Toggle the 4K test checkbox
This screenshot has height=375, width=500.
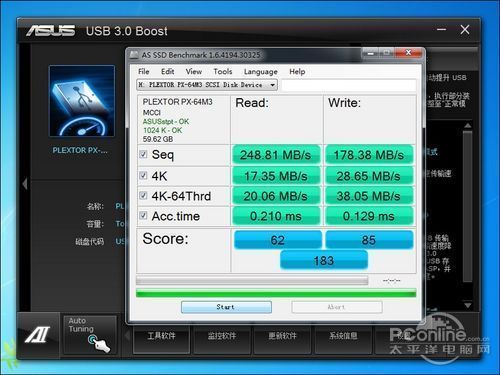click(143, 175)
